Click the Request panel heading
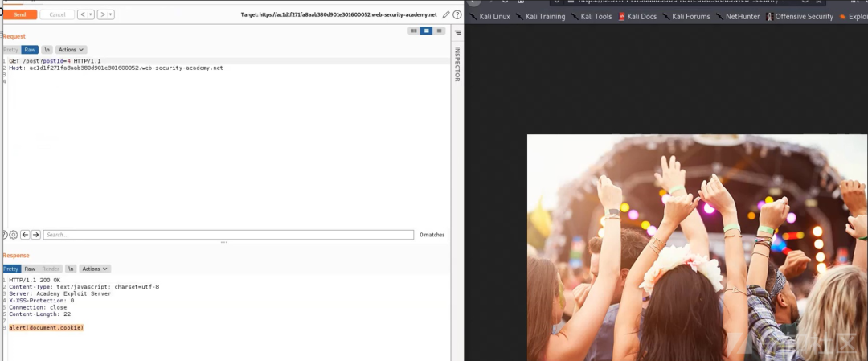The height and width of the screenshot is (361, 868). pos(14,36)
